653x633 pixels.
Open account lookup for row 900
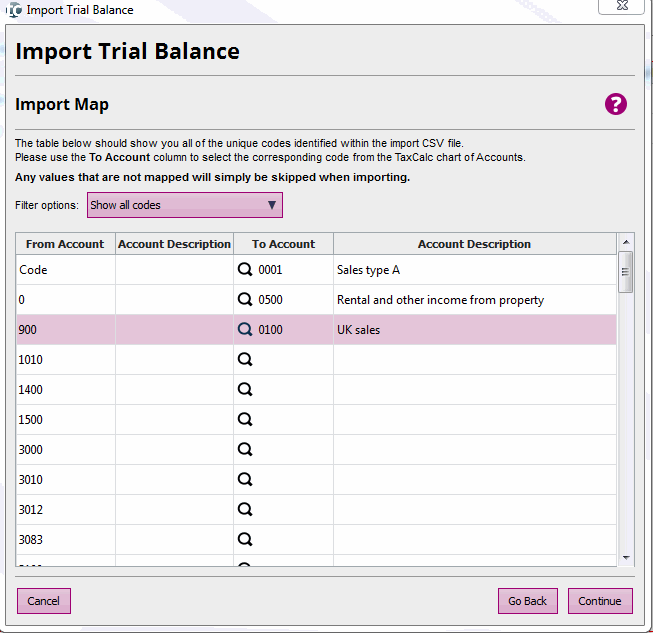pyautogui.click(x=244, y=330)
